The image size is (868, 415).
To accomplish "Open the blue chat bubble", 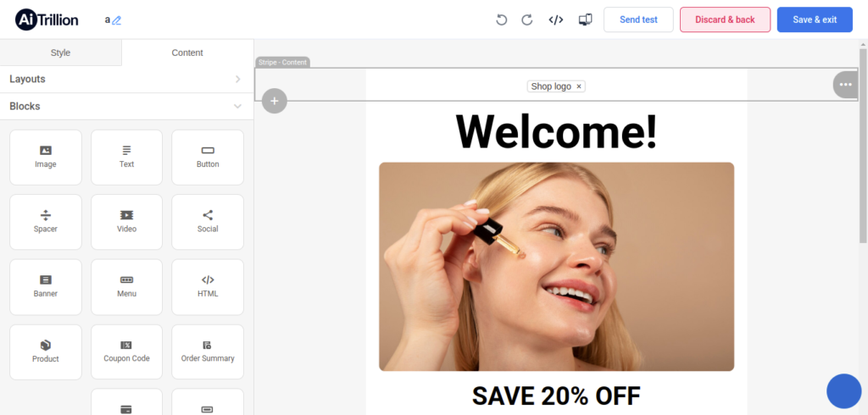I will (843, 390).
